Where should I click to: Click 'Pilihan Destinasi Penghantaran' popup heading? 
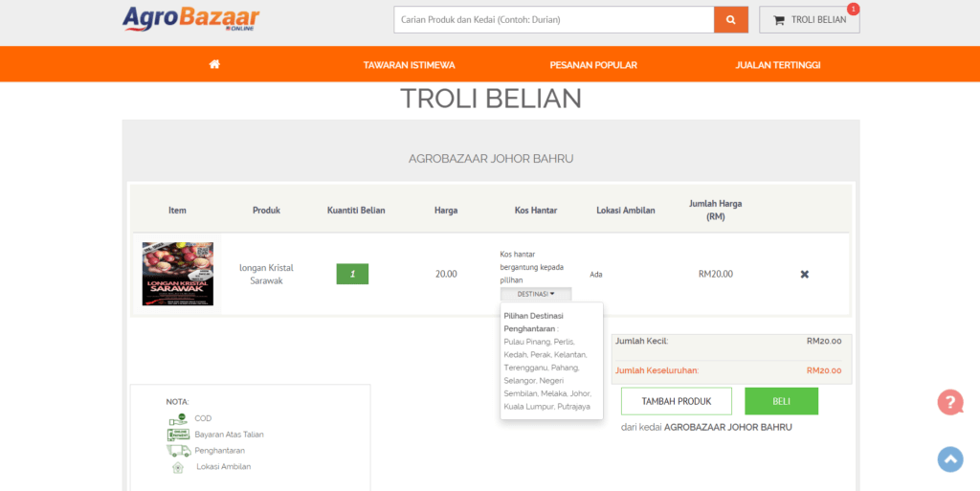point(534,323)
